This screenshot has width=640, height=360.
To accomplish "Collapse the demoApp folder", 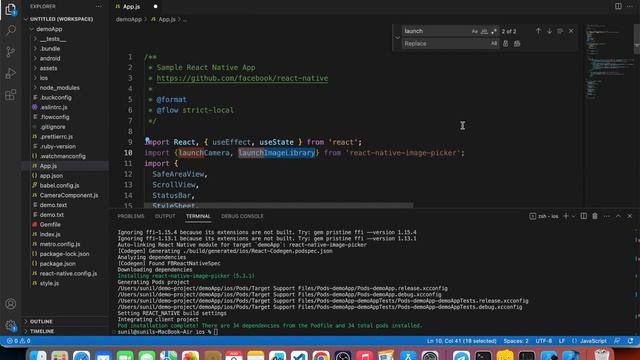I will pos(49,29).
